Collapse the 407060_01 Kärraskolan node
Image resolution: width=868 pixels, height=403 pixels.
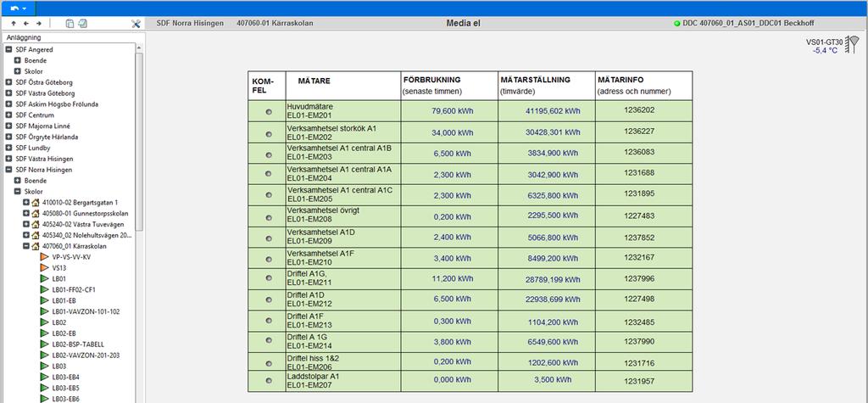(x=26, y=246)
